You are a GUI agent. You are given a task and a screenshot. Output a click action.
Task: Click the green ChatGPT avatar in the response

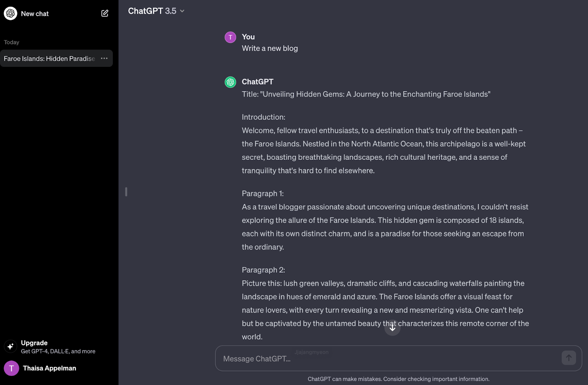230,82
